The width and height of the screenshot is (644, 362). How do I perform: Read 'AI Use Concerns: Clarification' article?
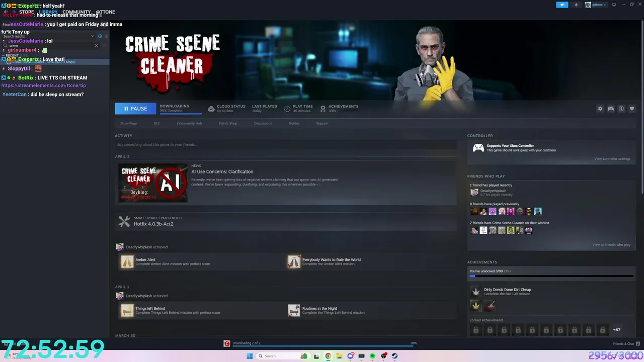pos(222,171)
